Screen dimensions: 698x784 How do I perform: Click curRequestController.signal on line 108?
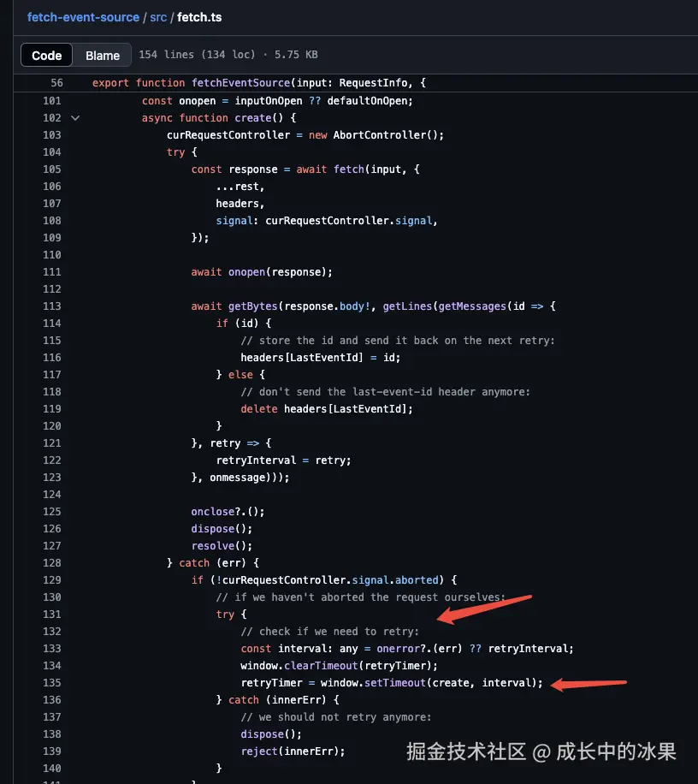point(349,221)
